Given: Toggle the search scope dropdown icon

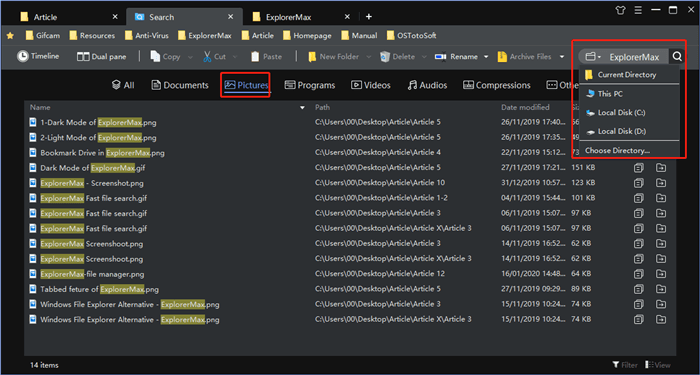Looking at the screenshot, I should [593, 57].
